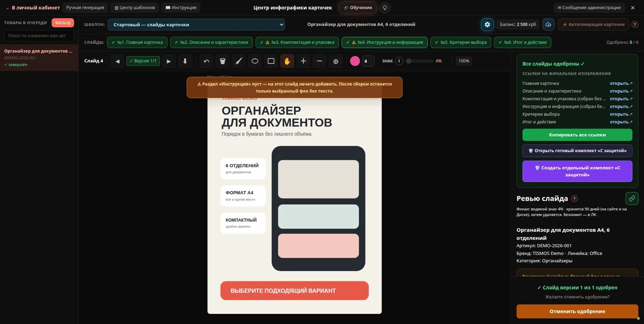Image resolution: width=644 pixels, height=324 pixels.
Task: Adjust the ЗНАК watermark opacity slider
Action: 419,61
